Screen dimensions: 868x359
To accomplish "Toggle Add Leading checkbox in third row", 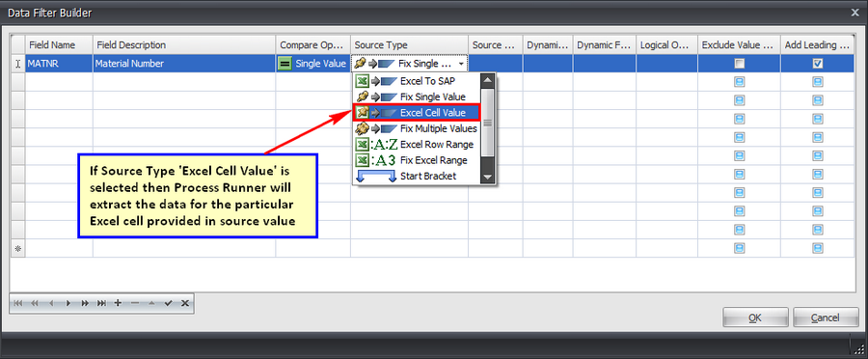I will coord(817,100).
